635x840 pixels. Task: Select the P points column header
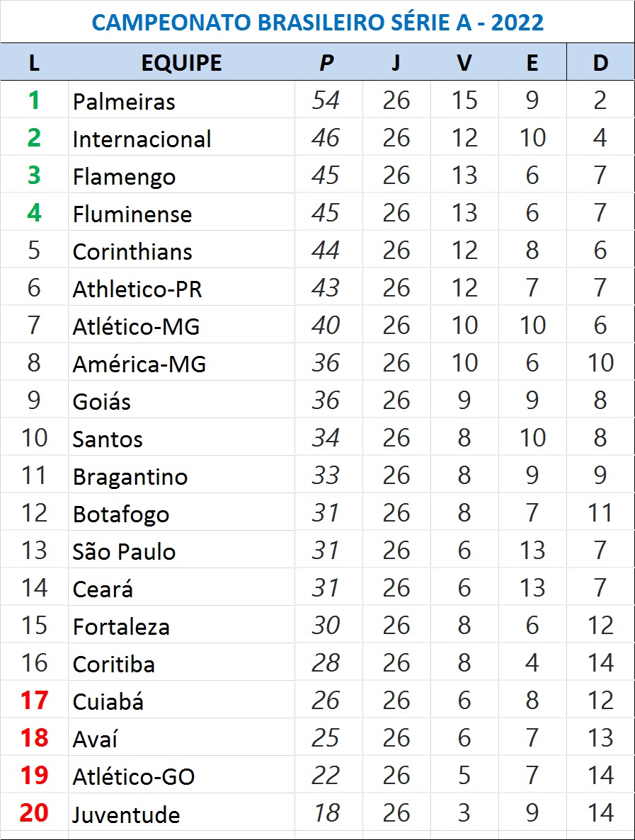326,63
